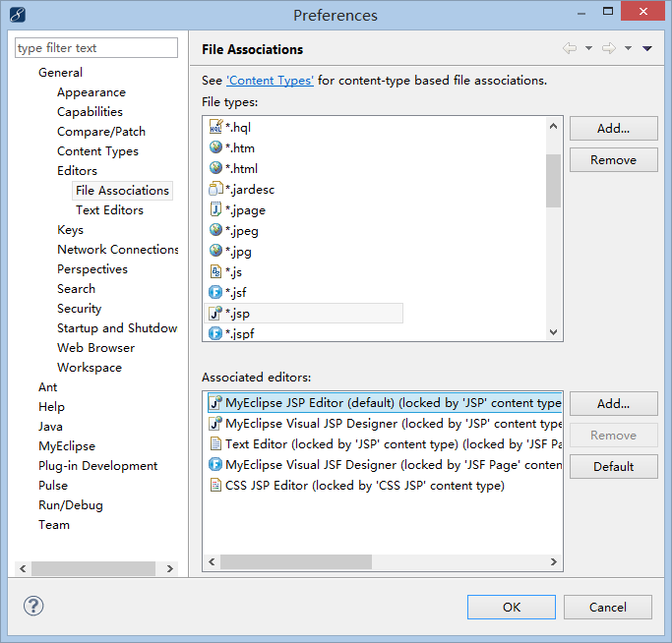Click the Default button
Screen dimensions: 672x643
(x=613, y=466)
